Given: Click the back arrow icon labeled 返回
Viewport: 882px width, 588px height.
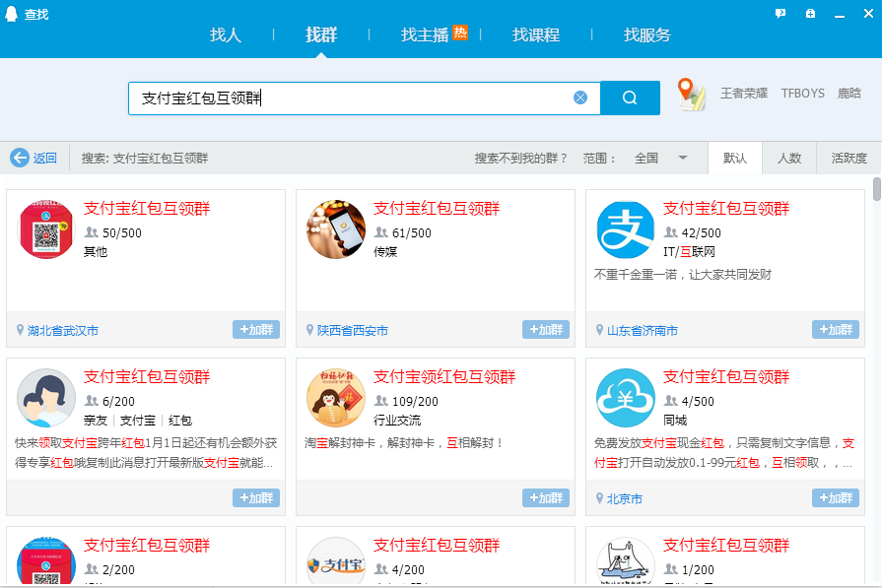Looking at the screenshot, I should 20,158.
